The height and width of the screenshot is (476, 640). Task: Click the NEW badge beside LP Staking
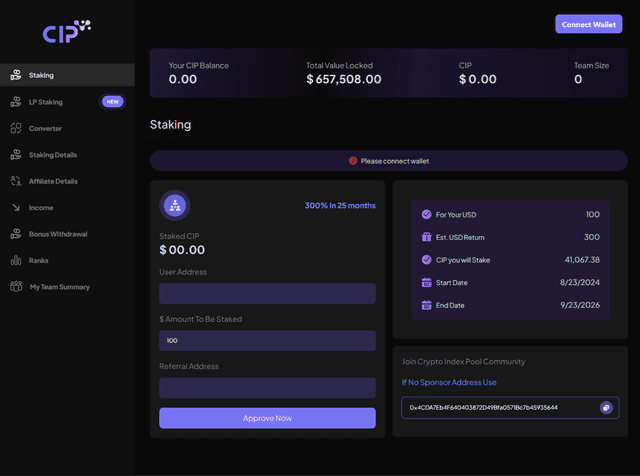point(113,102)
